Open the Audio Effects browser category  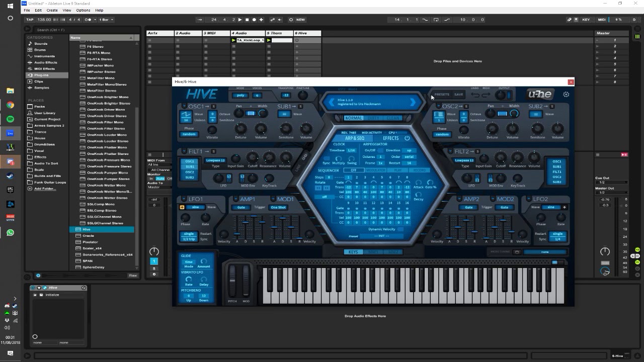tap(45, 62)
